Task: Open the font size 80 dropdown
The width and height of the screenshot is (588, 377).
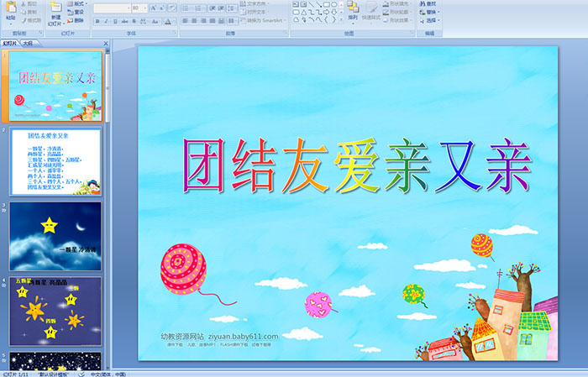Action: point(145,8)
